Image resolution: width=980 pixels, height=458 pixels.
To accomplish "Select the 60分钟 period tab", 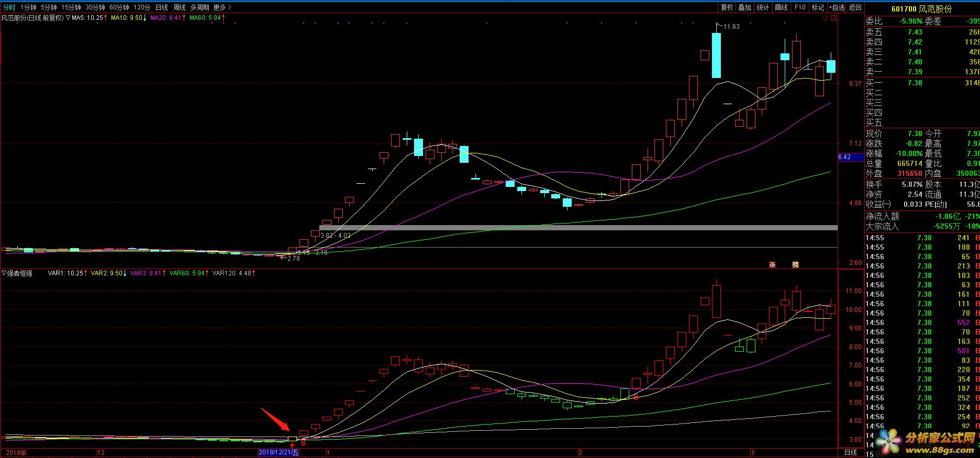I will click(119, 7).
